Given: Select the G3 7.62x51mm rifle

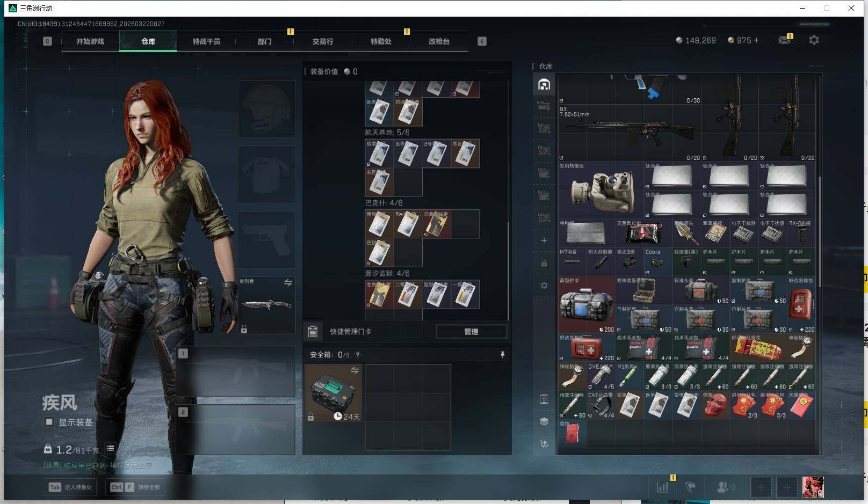Looking at the screenshot, I should [x=630, y=133].
